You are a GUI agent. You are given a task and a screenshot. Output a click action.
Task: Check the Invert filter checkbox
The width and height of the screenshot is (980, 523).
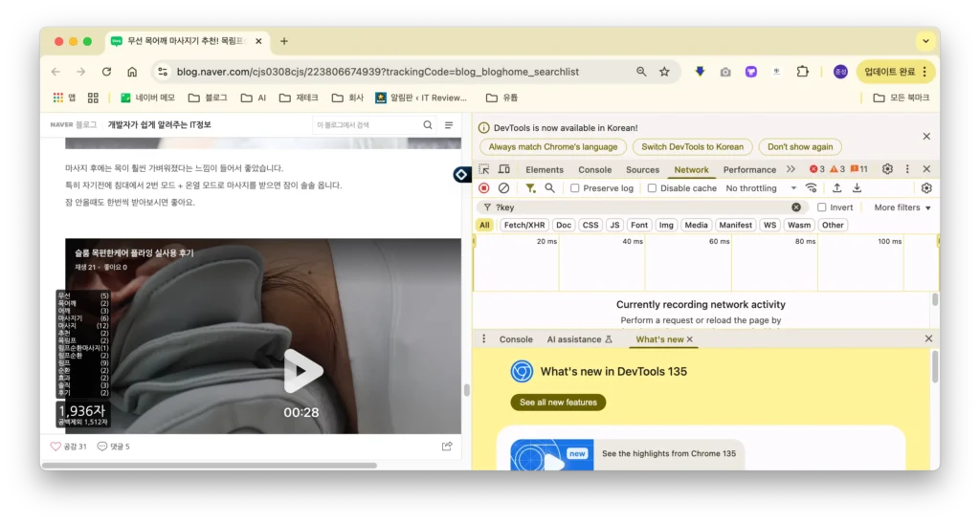pos(822,207)
